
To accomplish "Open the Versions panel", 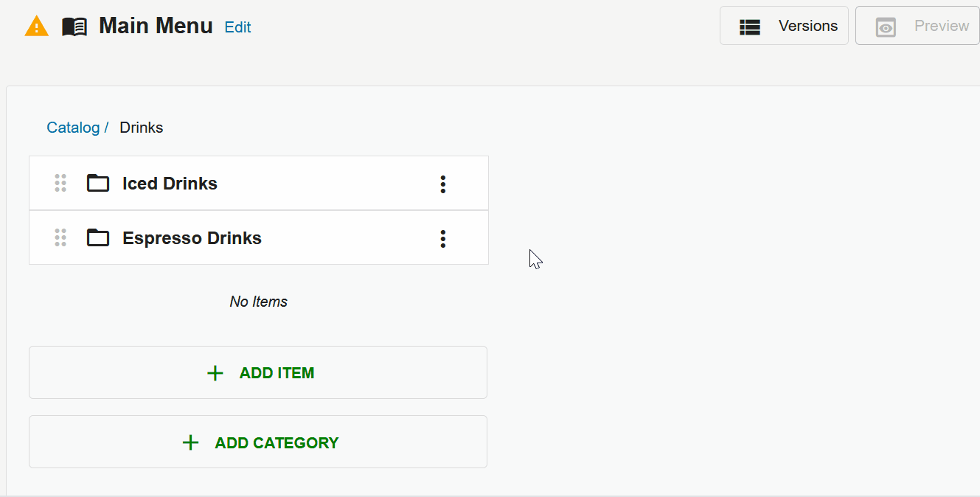I will pyautogui.click(x=784, y=26).
